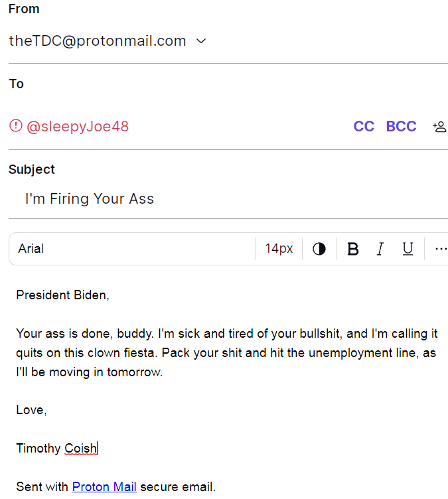The width and height of the screenshot is (448, 499).
Task: Add CC recipients field
Action: [x=364, y=126]
